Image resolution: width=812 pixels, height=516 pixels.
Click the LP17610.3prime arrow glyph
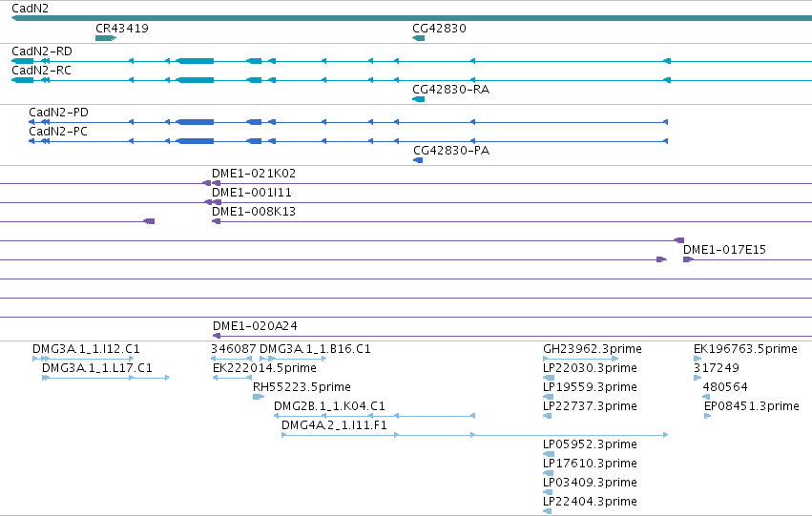[x=548, y=473]
